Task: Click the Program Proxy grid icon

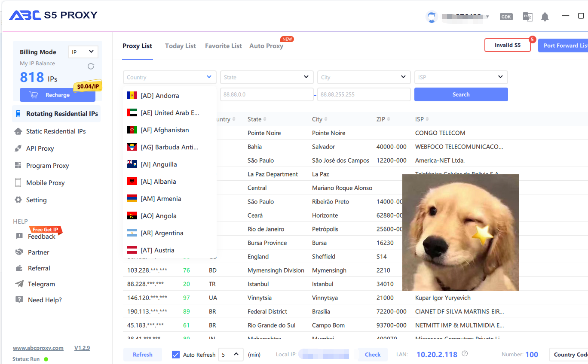Action: click(x=18, y=165)
